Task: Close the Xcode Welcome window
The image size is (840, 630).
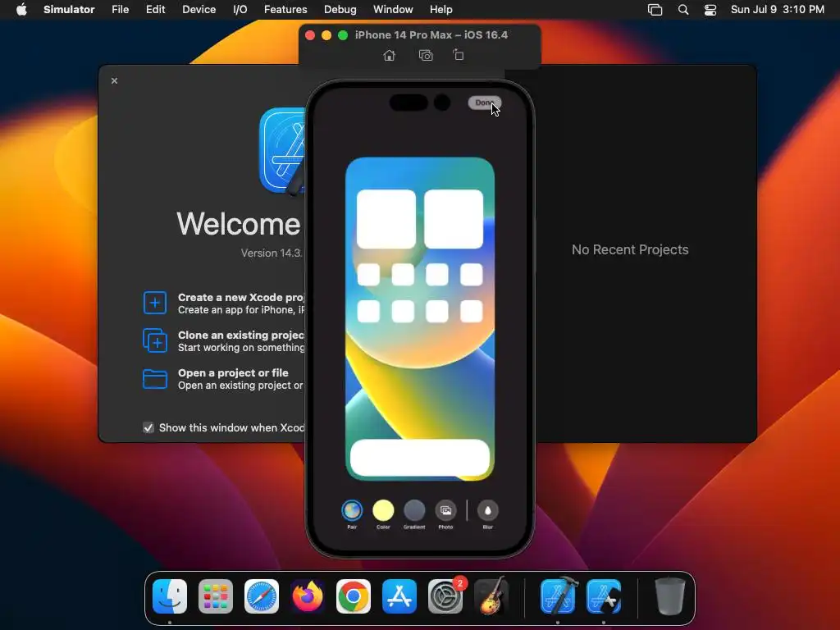Action: click(114, 80)
